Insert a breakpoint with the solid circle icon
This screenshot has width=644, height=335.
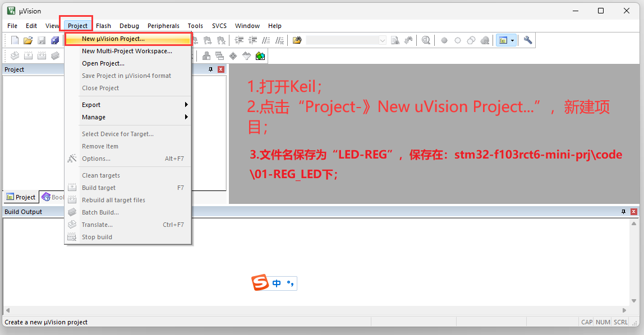(444, 40)
